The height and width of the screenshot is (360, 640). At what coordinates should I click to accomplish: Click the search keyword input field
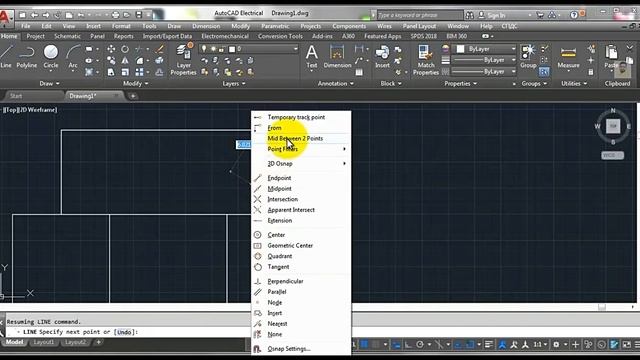[x=420, y=15]
